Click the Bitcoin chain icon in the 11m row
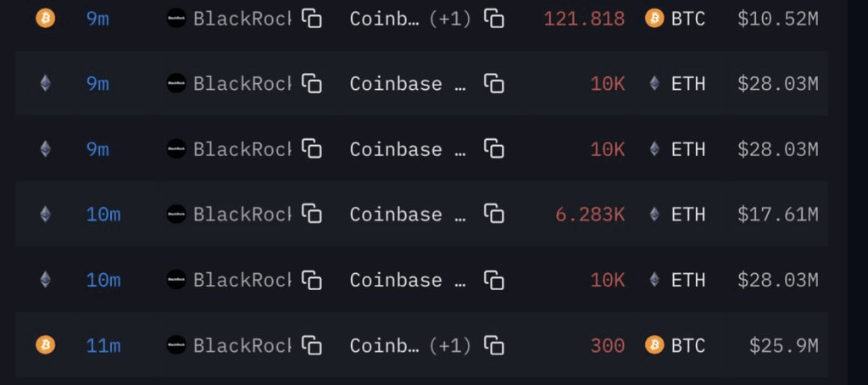The width and height of the screenshot is (868, 385). point(45,345)
